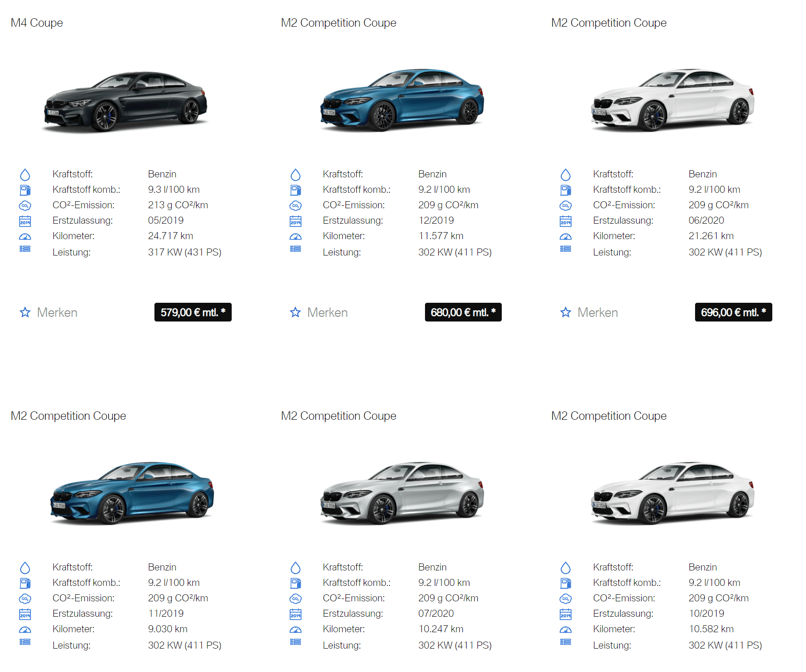
Task: Select the registration date '05/2019'
Action: pyautogui.click(x=166, y=220)
